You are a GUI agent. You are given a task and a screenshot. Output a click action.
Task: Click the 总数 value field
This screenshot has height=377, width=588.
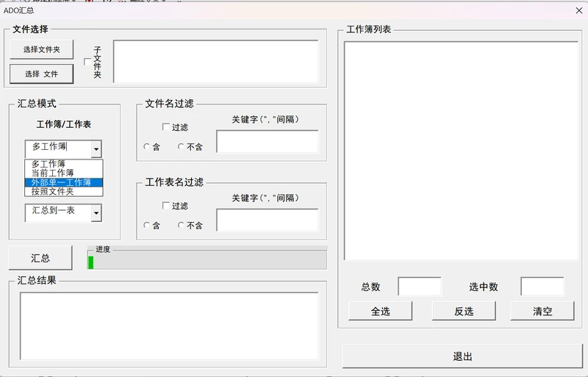[419, 287]
